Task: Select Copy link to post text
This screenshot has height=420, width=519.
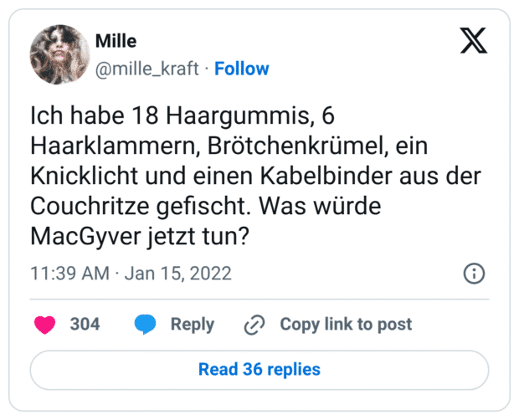Action: (346, 324)
